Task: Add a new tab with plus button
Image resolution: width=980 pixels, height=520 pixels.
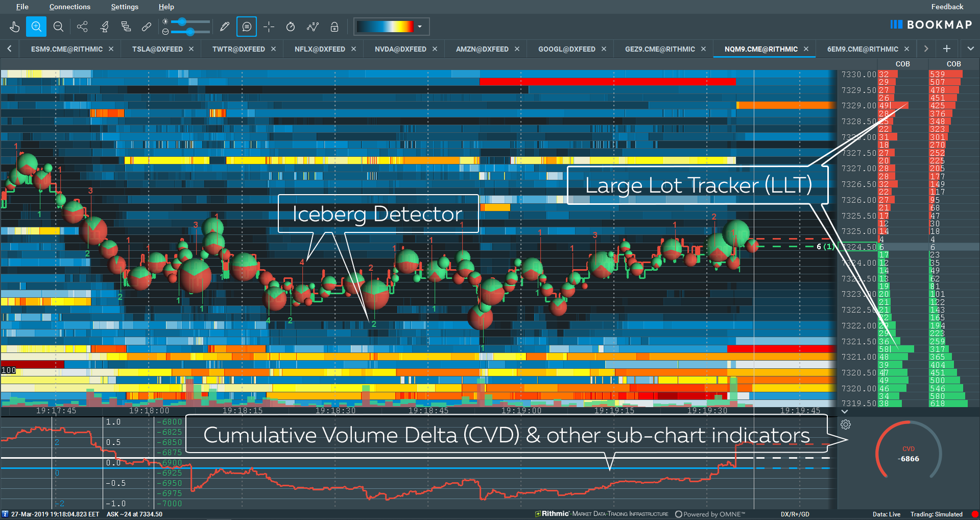Action: (x=946, y=49)
